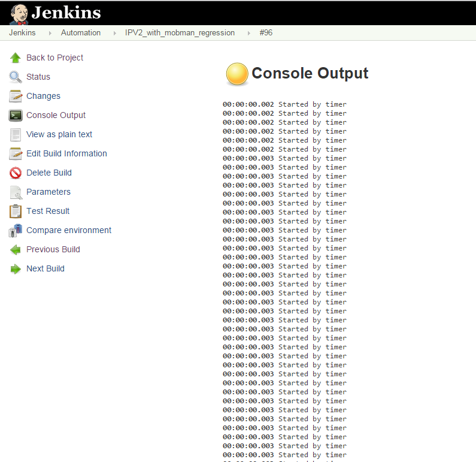Image resolution: width=476 pixels, height=462 pixels.
Task: Click the green Back to Project arrow icon
Action: 16,58
